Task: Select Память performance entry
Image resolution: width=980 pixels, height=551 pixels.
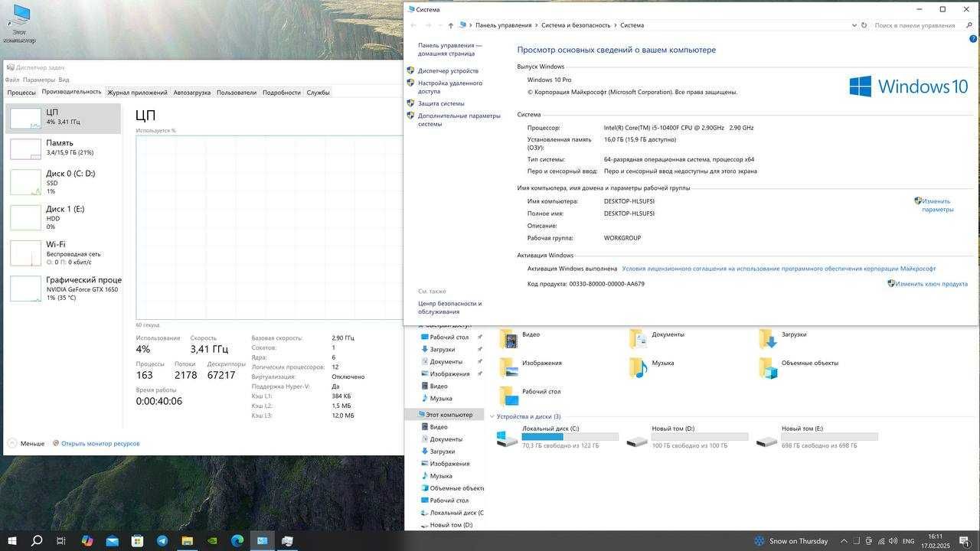Action: (64, 148)
